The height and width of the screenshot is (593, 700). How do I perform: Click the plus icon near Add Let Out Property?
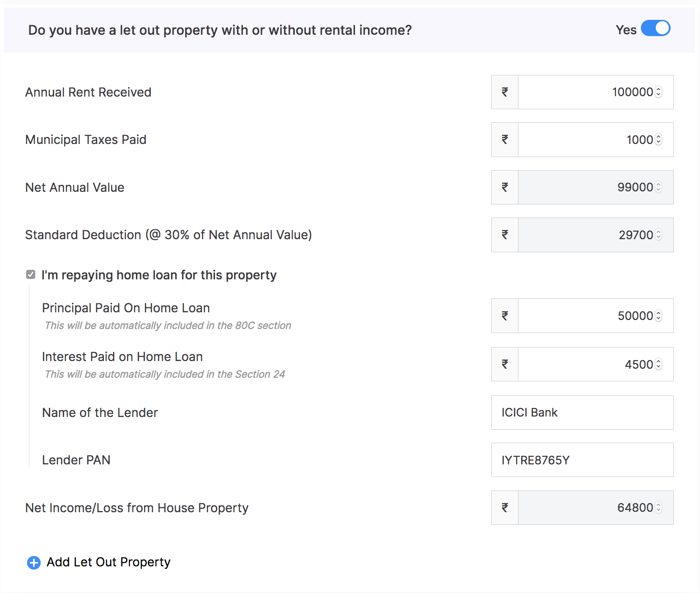click(33, 563)
